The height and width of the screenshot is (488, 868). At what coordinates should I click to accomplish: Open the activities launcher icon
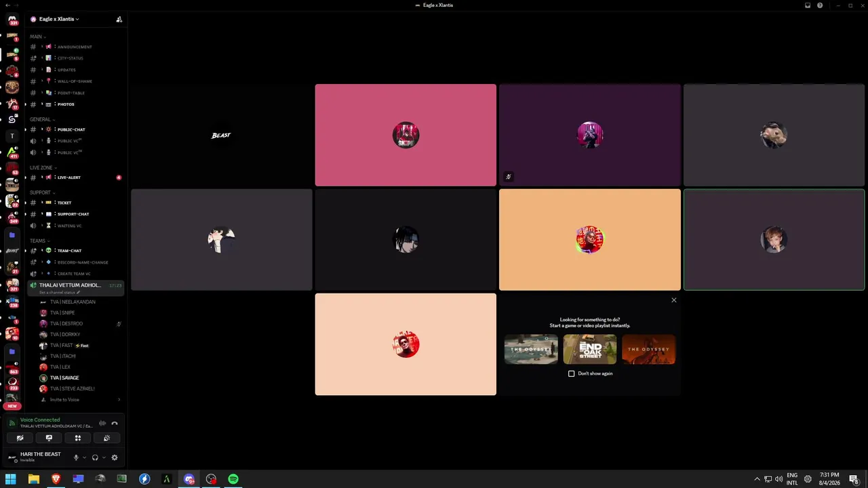click(x=78, y=438)
